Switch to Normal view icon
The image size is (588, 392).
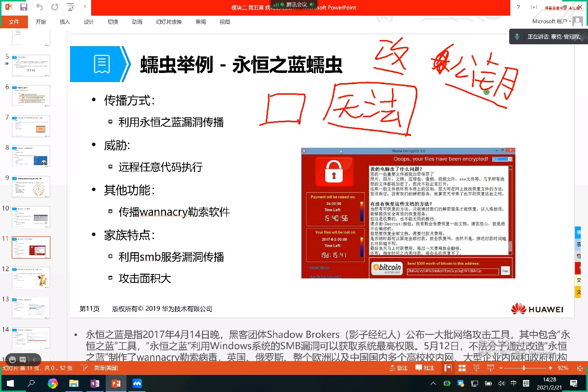tap(448, 368)
